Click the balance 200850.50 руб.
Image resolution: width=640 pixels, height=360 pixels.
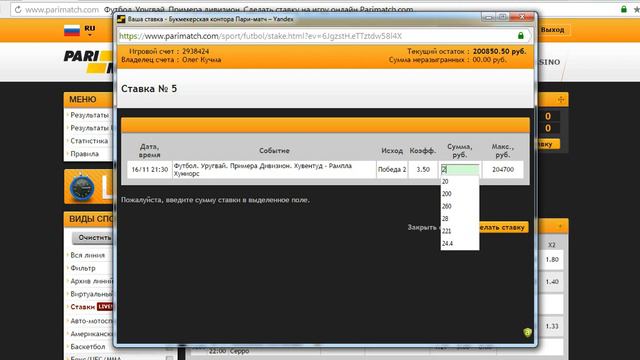coord(500,51)
